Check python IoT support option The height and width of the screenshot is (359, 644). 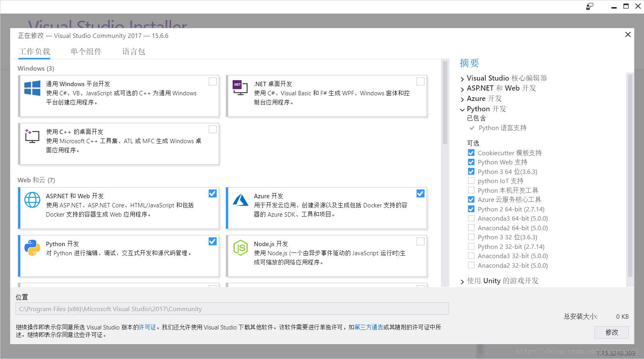pyautogui.click(x=471, y=181)
